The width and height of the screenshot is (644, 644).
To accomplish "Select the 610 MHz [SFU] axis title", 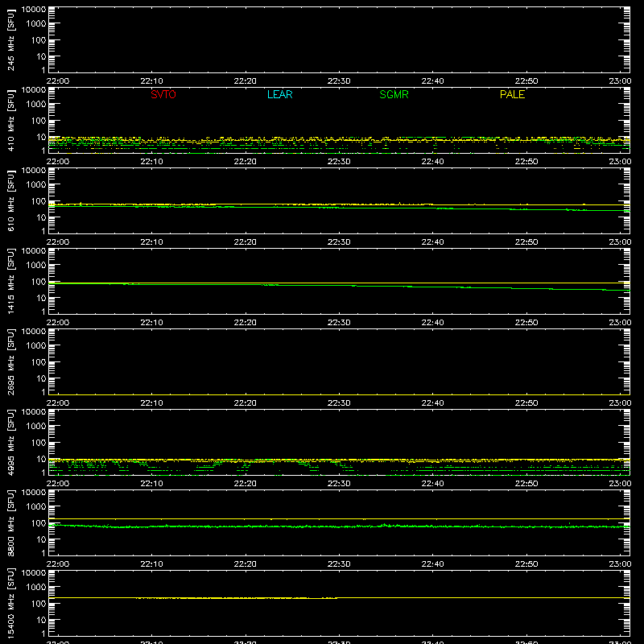I will [10, 200].
